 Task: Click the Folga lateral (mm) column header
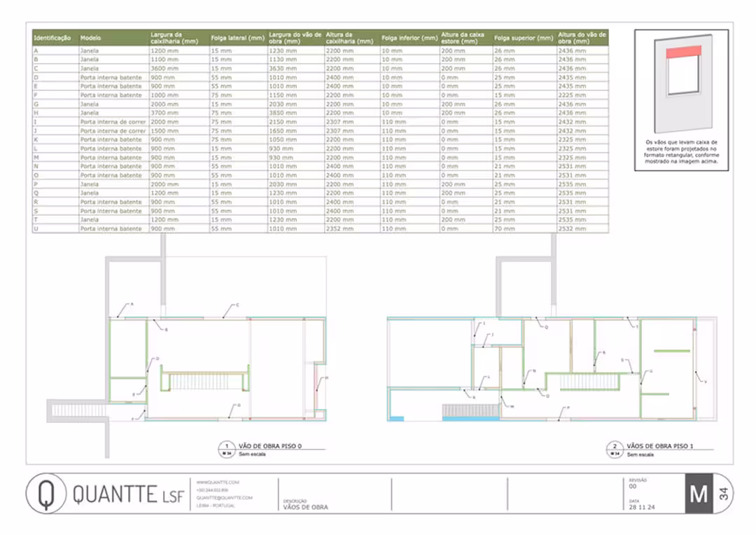pos(237,37)
